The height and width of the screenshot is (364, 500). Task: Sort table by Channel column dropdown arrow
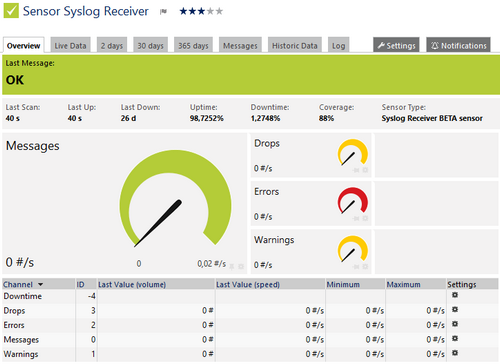pyautogui.click(x=40, y=284)
